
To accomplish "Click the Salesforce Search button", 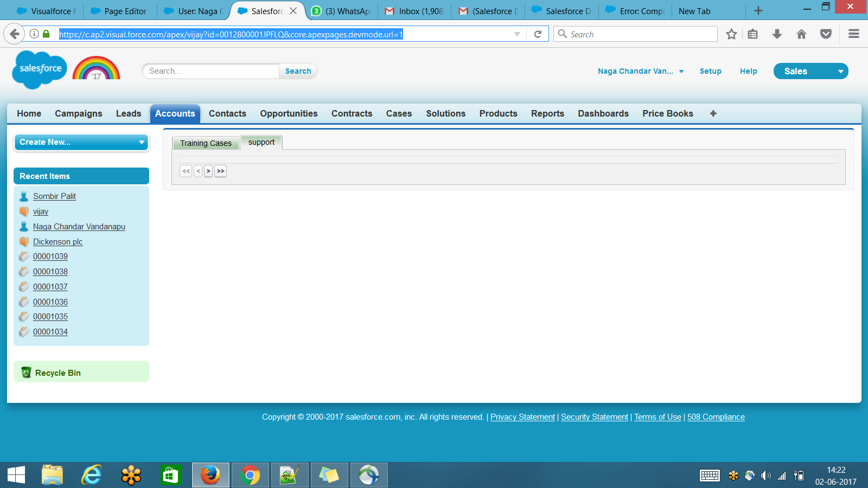I will (x=298, y=71).
